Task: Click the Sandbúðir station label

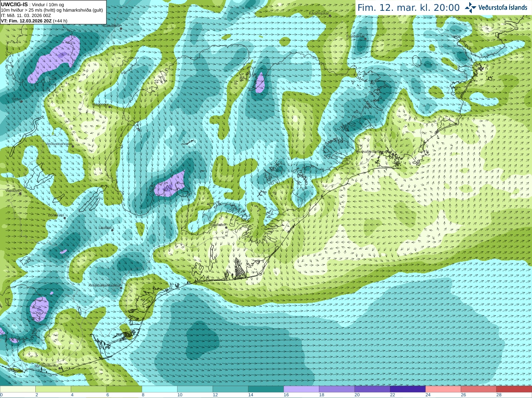Action: (x=112, y=25)
